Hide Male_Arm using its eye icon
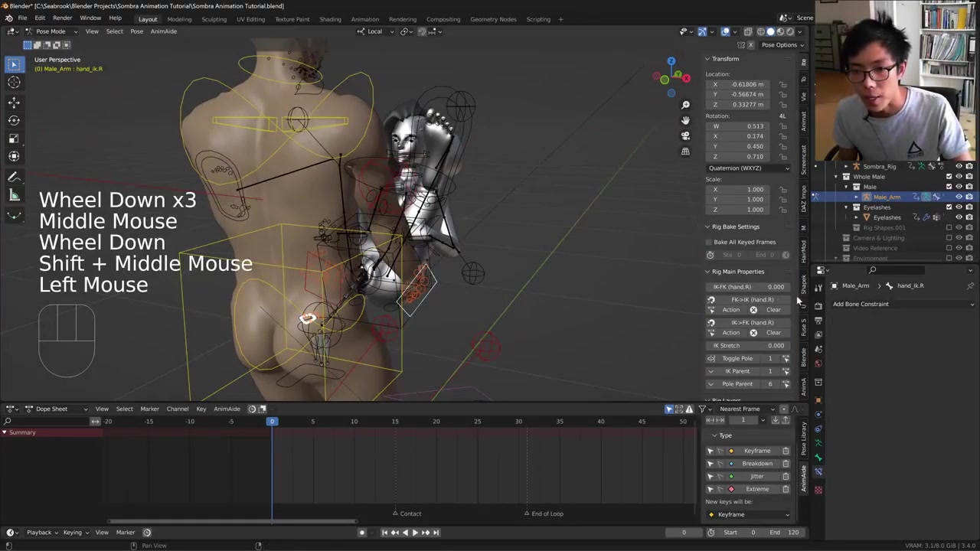This screenshot has width=980, height=551. pos(959,197)
